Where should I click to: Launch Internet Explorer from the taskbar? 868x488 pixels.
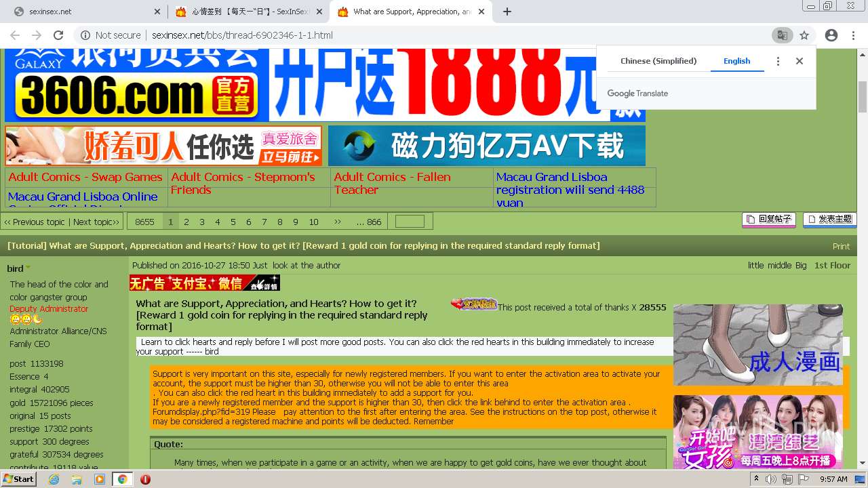pyautogui.click(x=54, y=479)
